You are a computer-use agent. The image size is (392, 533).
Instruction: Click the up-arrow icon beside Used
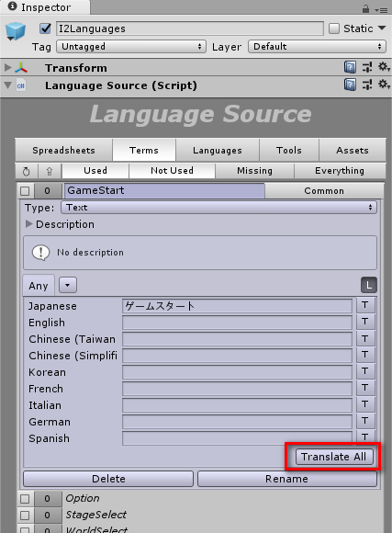(x=50, y=171)
